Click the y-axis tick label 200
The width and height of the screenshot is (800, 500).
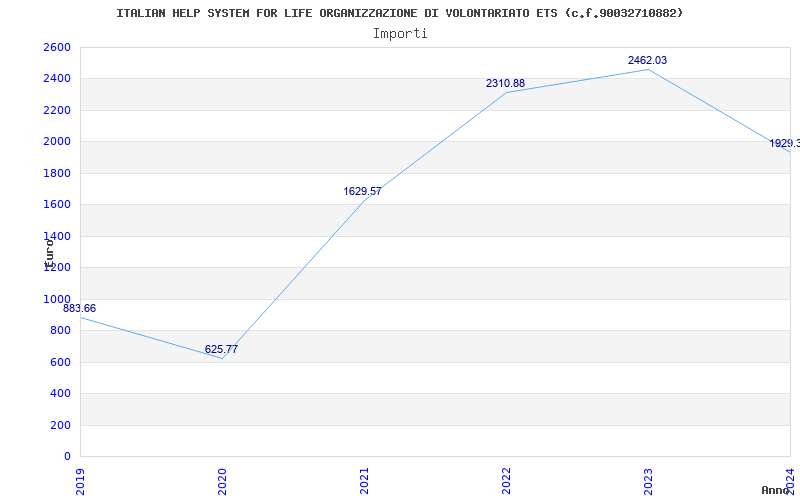pyautogui.click(x=60, y=425)
